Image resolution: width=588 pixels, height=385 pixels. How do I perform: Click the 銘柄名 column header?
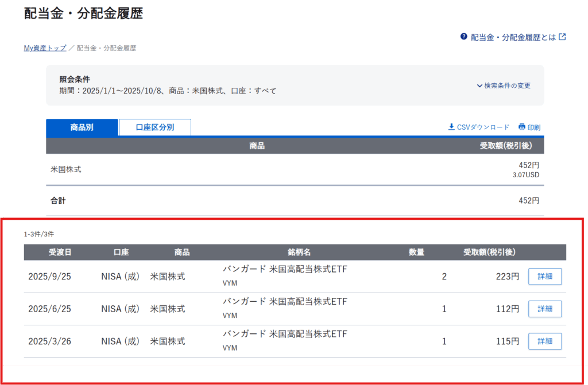299,252
